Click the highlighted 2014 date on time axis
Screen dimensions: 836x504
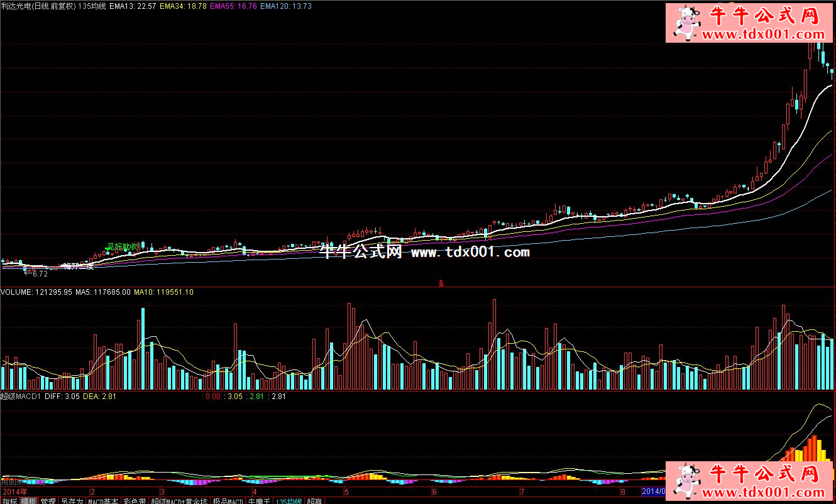pos(652,491)
